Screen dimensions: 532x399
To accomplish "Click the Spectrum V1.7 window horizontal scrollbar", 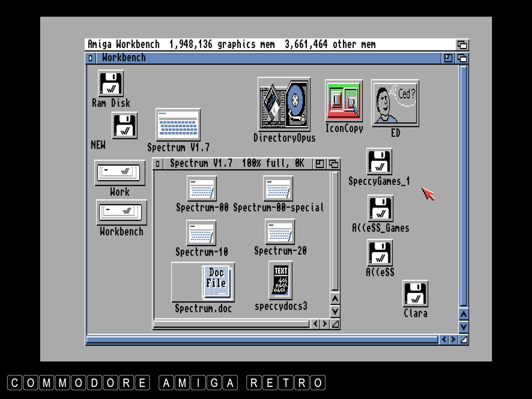I will 231,325.
